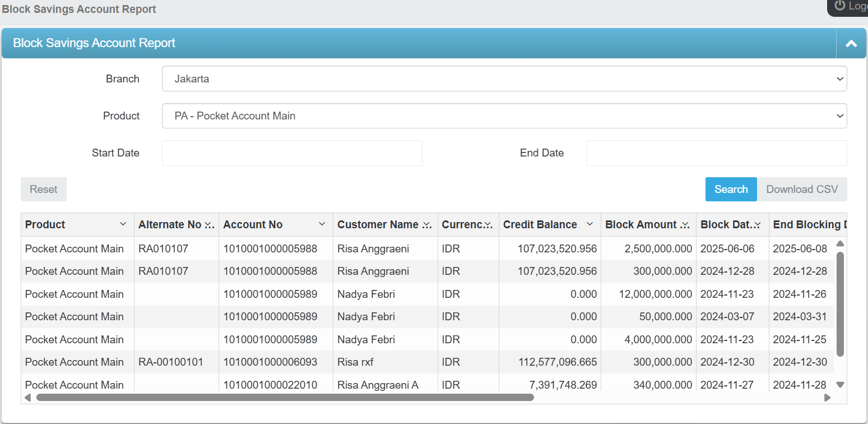868x424 pixels.
Task: Sort by the Alternate No column header
Action: 169,225
